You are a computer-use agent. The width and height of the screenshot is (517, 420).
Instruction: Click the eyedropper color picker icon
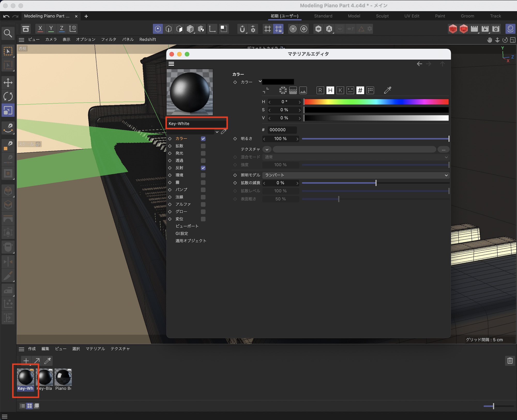pos(387,90)
